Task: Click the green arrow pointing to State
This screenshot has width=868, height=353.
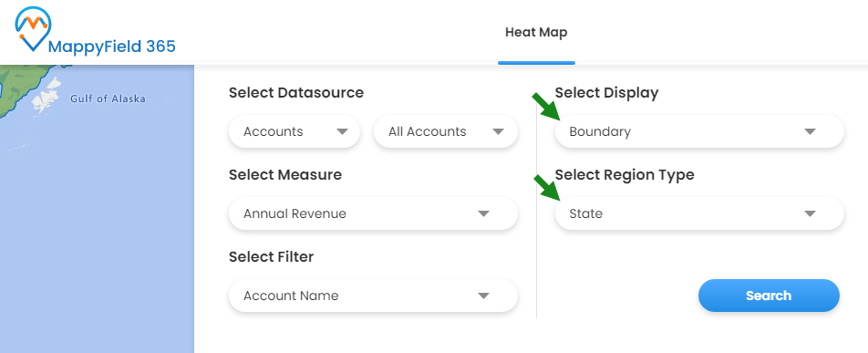Action: [x=546, y=189]
